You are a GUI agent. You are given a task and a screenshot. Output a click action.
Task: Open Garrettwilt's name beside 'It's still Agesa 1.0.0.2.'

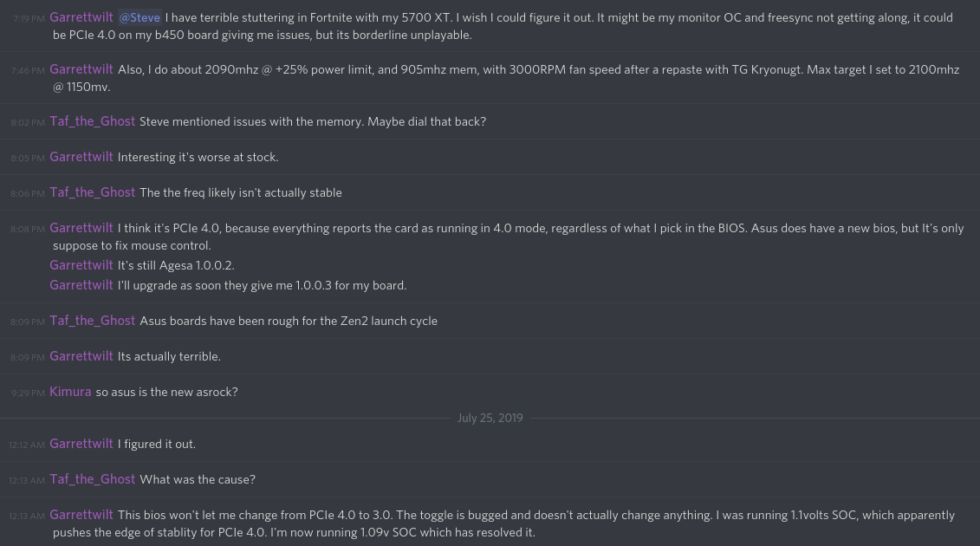click(81, 265)
